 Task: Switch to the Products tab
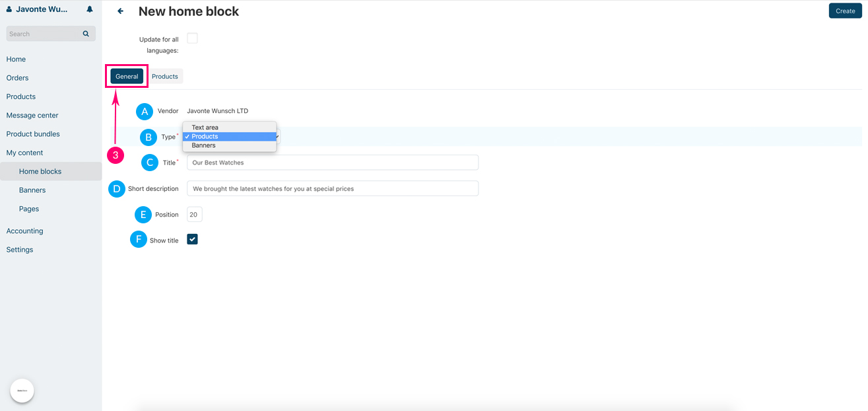point(165,77)
